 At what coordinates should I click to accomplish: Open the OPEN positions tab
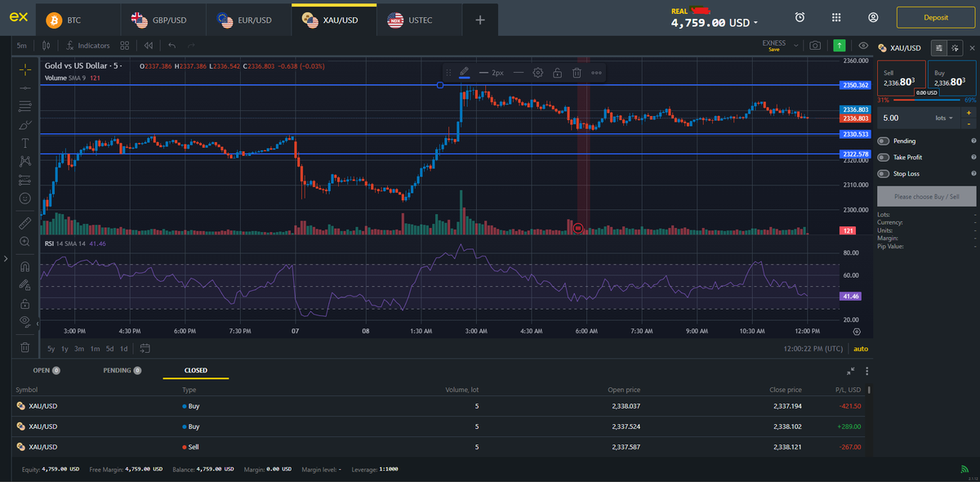point(47,370)
